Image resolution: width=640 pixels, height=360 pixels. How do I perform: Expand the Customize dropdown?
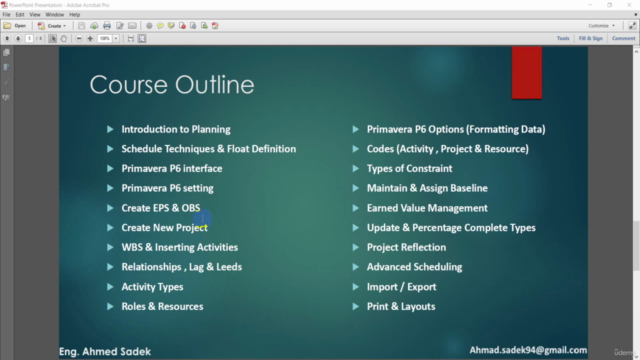tap(601, 26)
